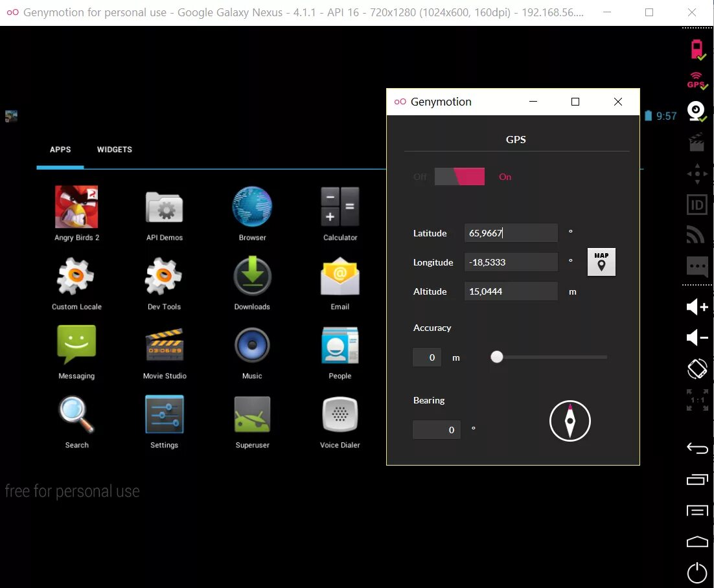Click the notification thumbnail in status bar

tap(11, 116)
